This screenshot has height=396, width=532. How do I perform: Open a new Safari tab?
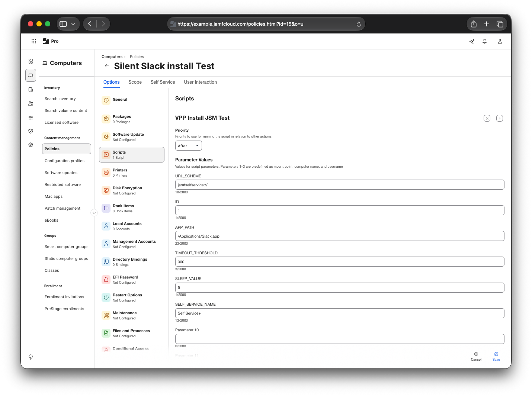tap(486, 24)
